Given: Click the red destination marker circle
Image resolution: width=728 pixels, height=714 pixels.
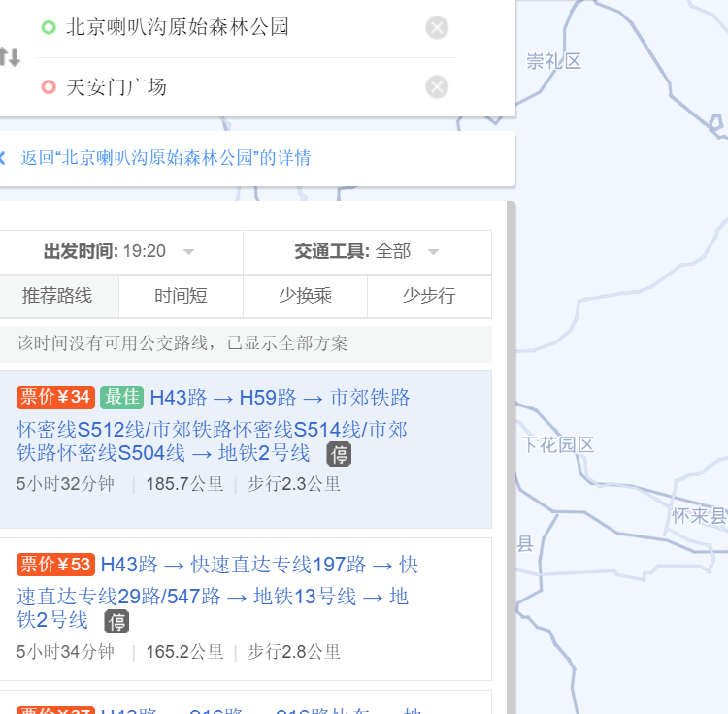Looking at the screenshot, I should pyautogui.click(x=49, y=87).
